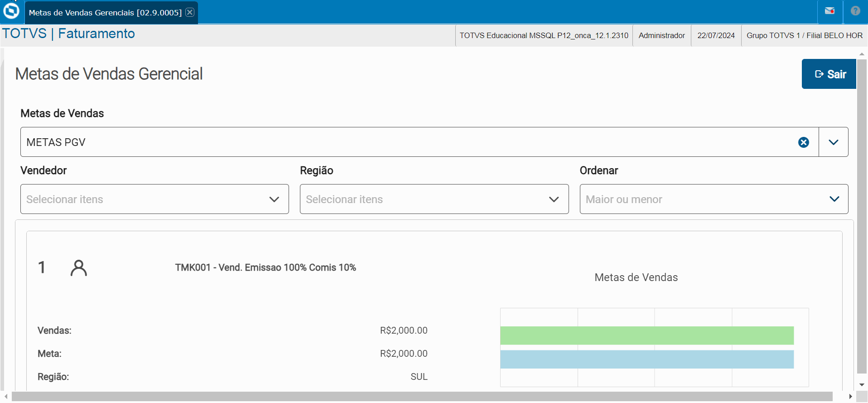Open the Vendedor selection dropdown
868x403 pixels.
154,199
